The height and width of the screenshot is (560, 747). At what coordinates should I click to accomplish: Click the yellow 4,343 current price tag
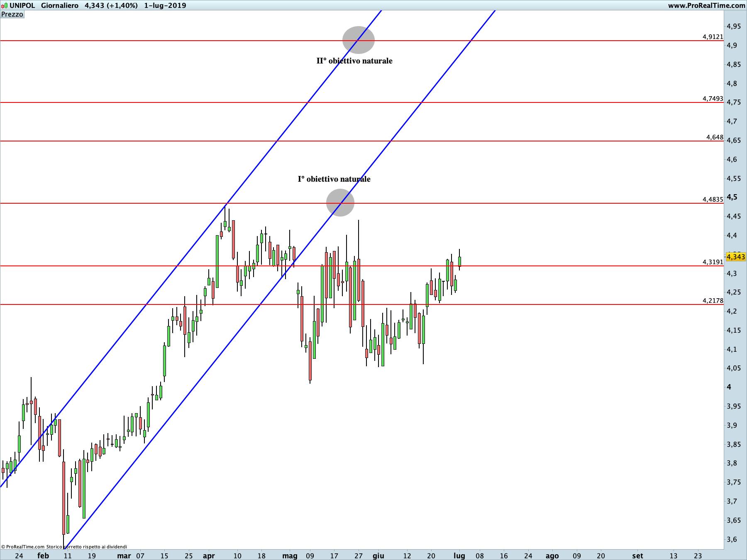point(736,257)
